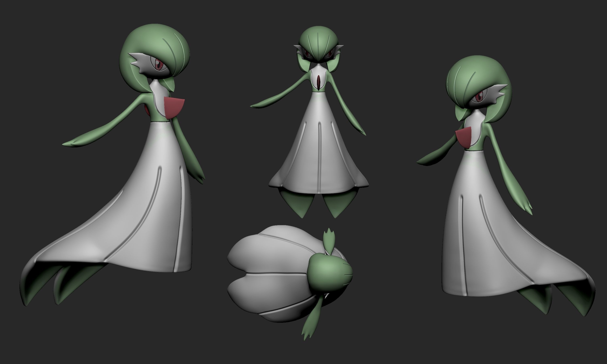Select the front-facing T-pose model view
Screen dimensions: 607x364
coord(309,122)
